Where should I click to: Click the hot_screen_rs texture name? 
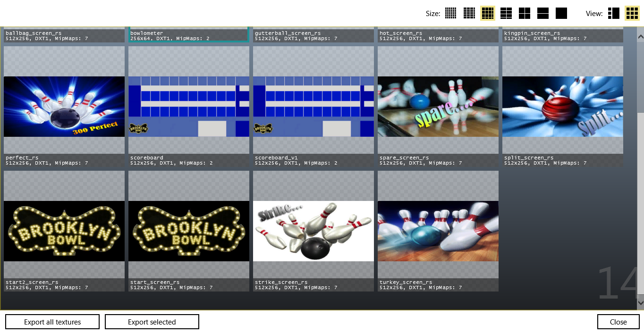(401, 33)
